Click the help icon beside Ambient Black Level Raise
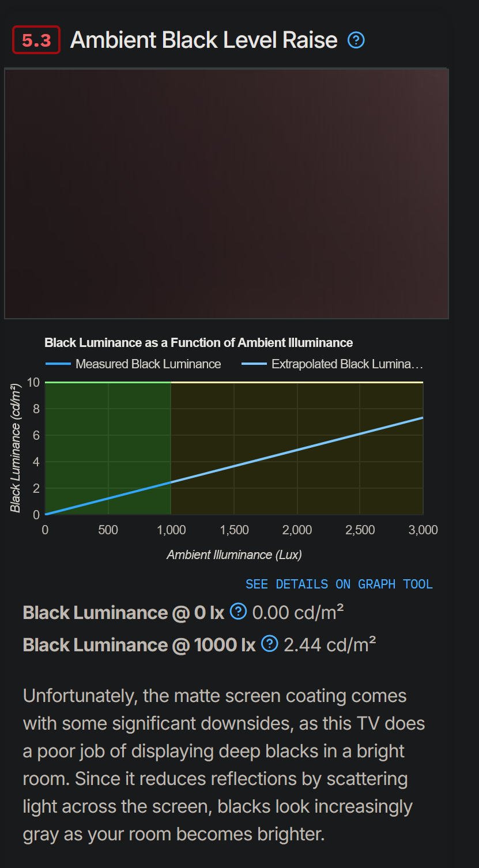This screenshot has width=479, height=868. (356, 40)
